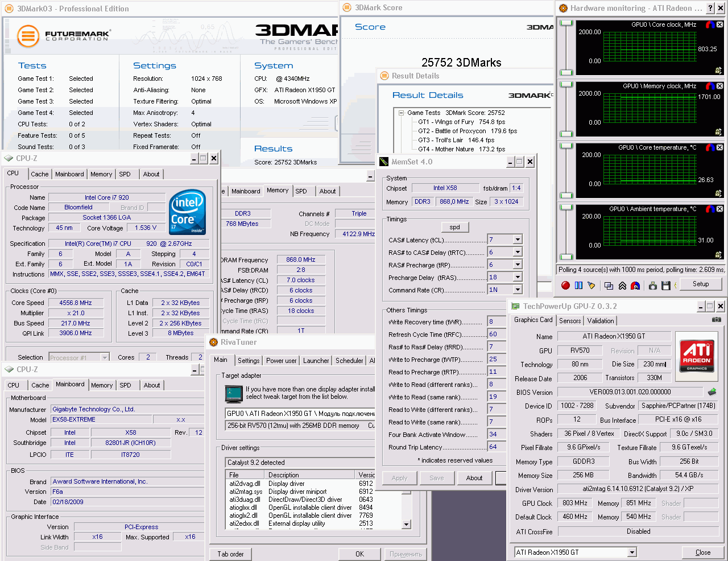This screenshot has width=728, height=561.
Task: Open the Command Rate (CR) dropdown
Action: (x=518, y=290)
